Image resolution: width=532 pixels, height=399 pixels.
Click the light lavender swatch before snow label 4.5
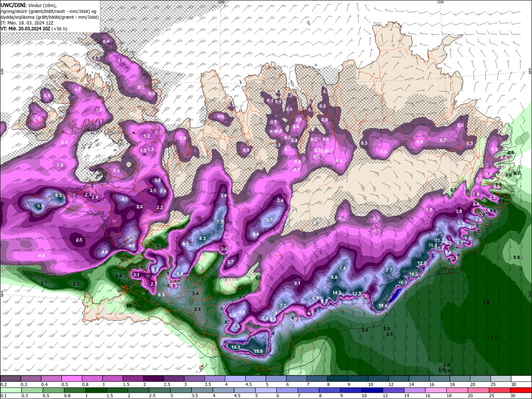click(235, 379)
